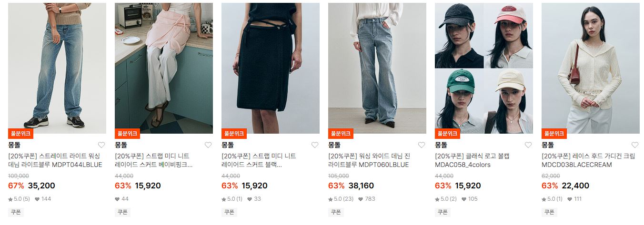
Task: Open the cream lace cardigan product image
Action: [591, 68]
